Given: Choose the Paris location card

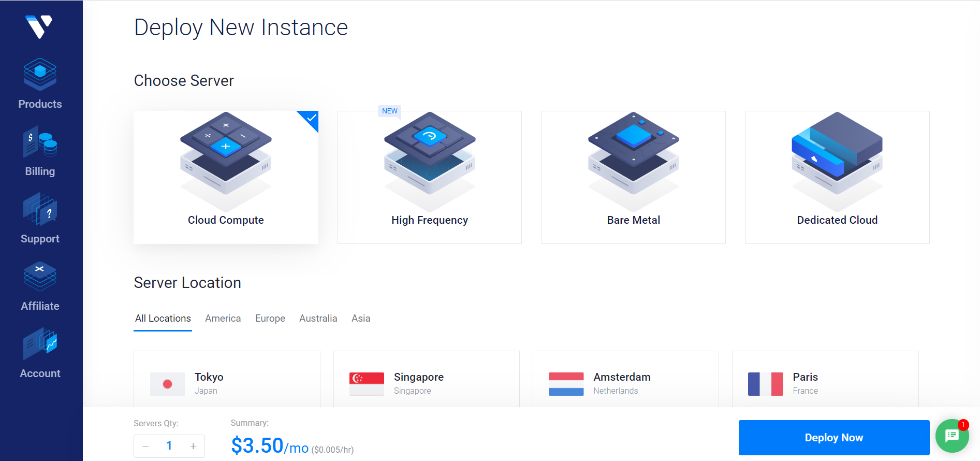Looking at the screenshot, I should [x=825, y=379].
